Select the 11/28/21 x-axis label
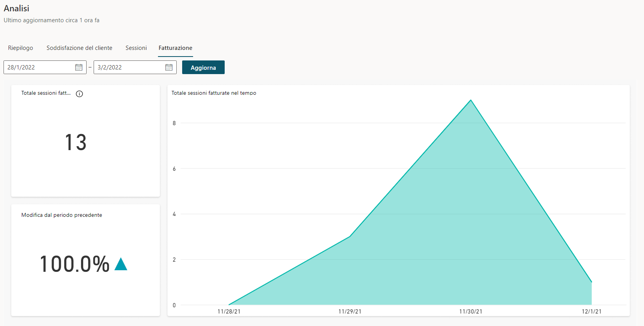 tap(229, 312)
